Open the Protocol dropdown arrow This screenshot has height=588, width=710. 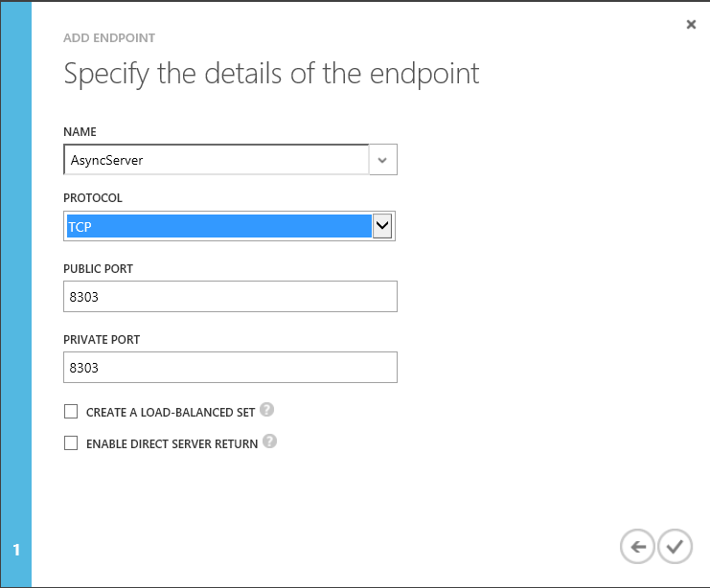[382, 226]
